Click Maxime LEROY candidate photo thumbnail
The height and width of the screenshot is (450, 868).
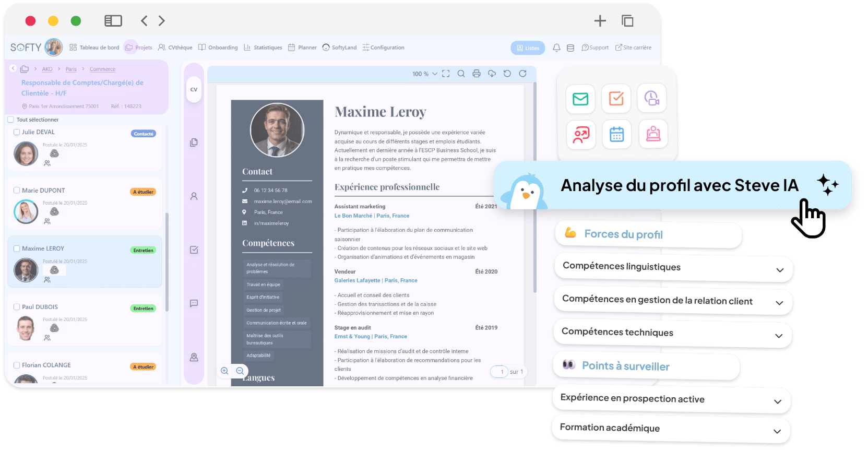(26, 270)
